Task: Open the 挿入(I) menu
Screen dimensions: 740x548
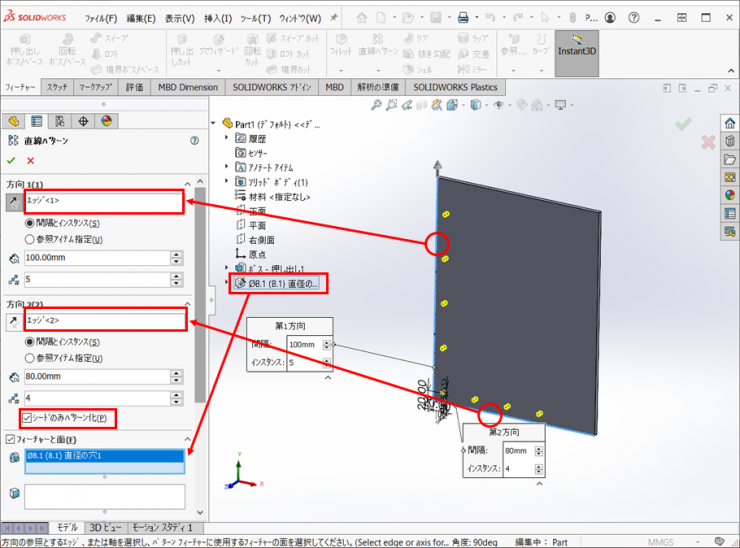Action: click(216, 18)
